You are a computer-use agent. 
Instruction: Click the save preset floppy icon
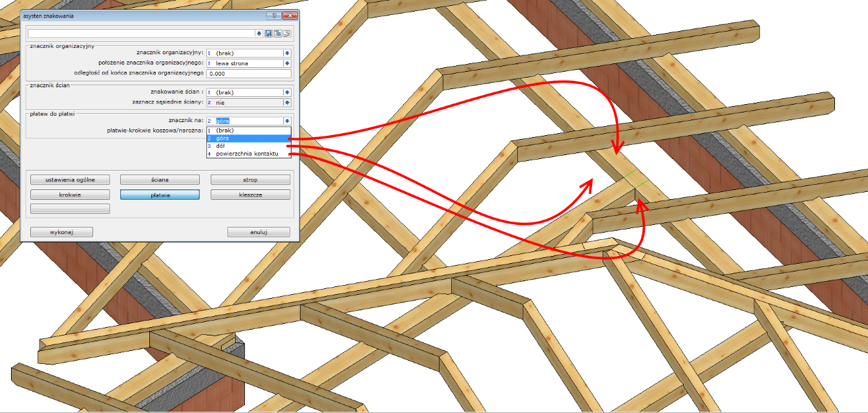268,34
